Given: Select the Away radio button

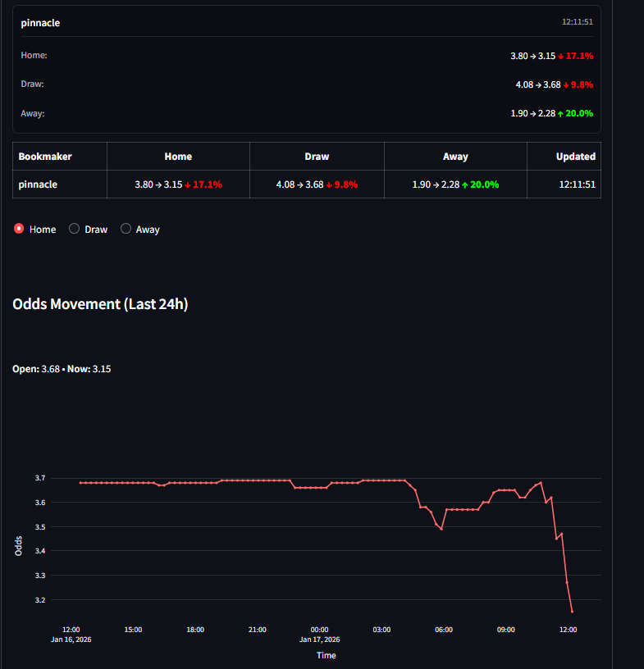Looking at the screenshot, I should coord(126,229).
